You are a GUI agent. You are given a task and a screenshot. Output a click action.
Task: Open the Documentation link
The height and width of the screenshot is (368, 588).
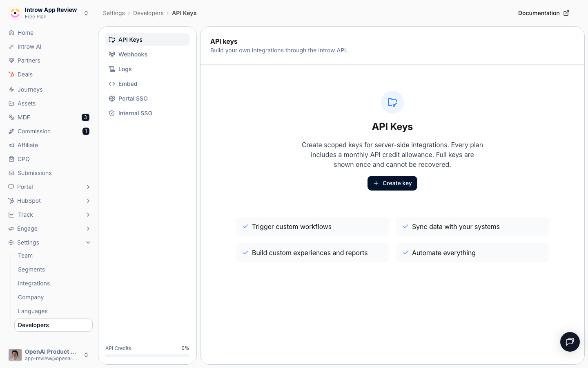(543, 13)
